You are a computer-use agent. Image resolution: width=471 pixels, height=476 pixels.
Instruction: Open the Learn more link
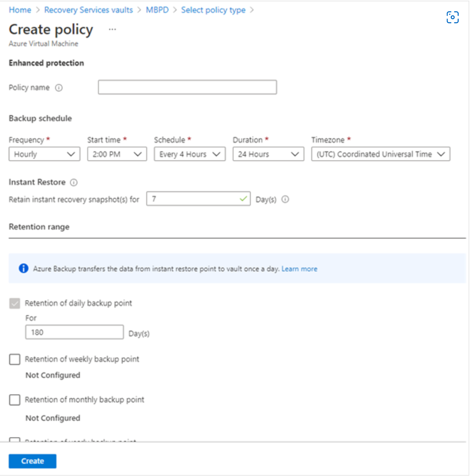[299, 269]
